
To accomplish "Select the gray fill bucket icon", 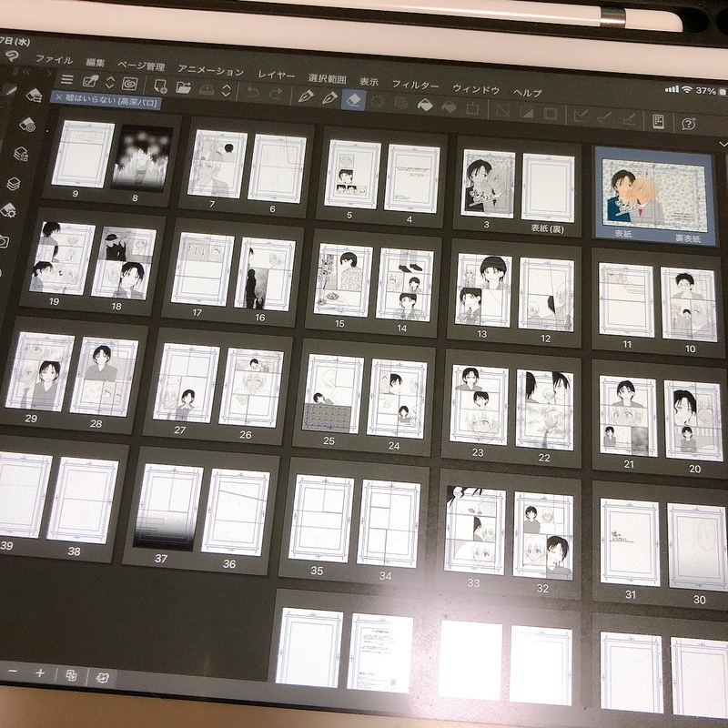I will pyautogui.click(x=449, y=106).
